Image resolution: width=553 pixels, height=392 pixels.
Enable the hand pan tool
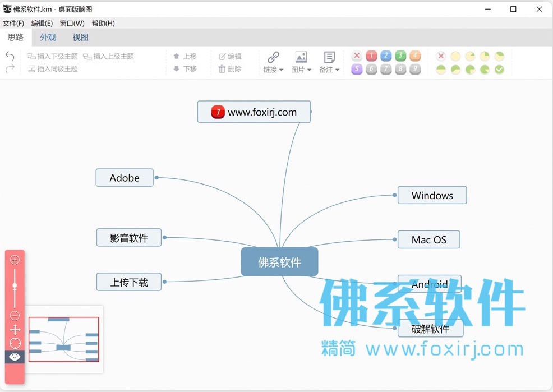click(15, 330)
